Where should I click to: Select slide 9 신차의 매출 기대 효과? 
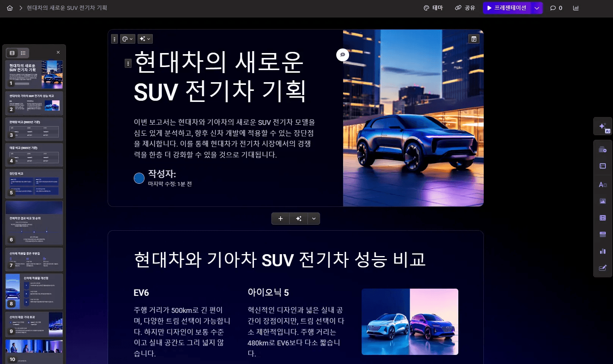[x=34, y=324]
